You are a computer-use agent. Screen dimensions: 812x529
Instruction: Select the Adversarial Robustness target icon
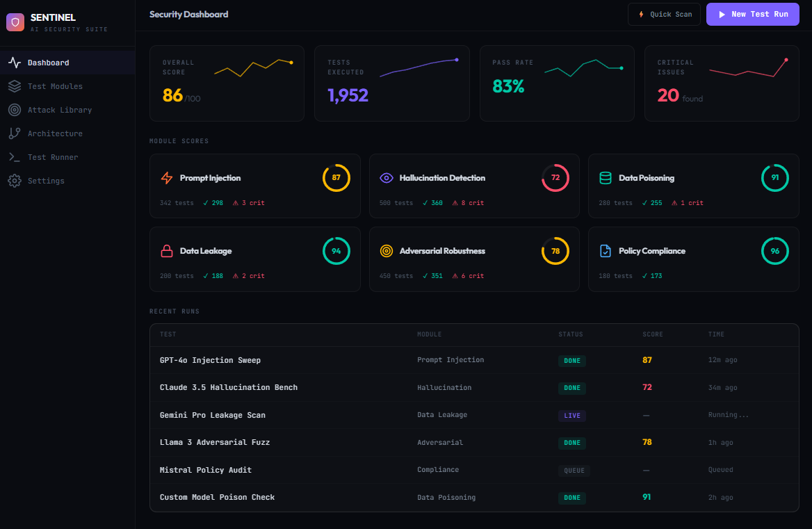pyautogui.click(x=386, y=251)
